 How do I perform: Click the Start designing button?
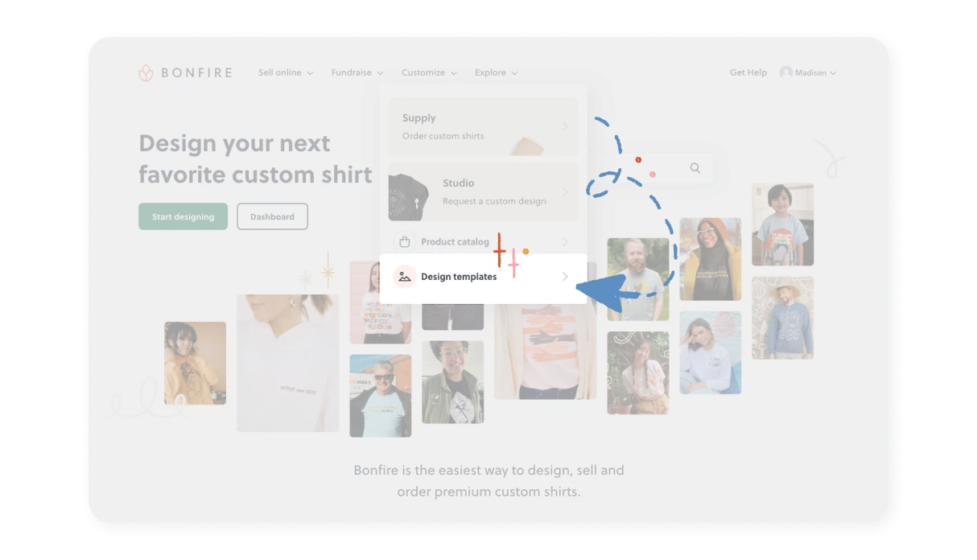(183, 216)
